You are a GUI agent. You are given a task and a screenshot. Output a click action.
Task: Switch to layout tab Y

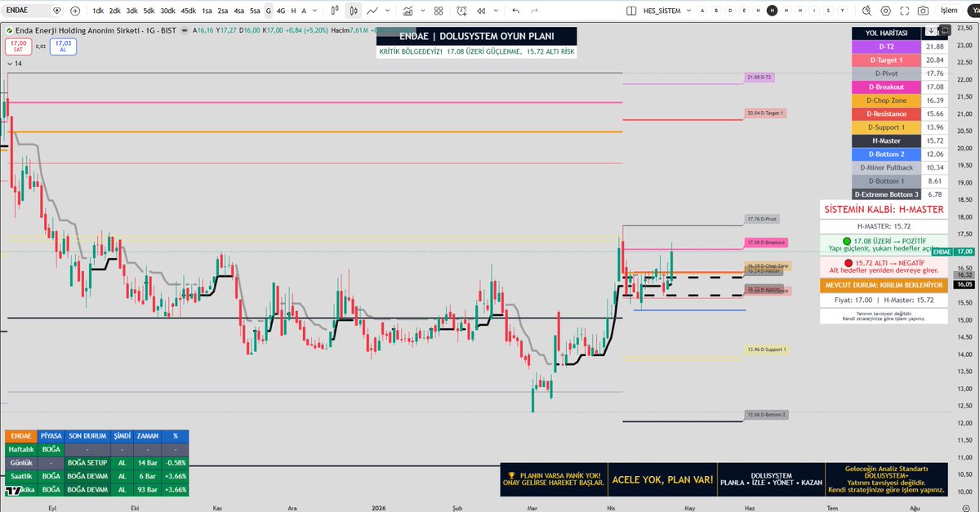click(x=841, y=11)
